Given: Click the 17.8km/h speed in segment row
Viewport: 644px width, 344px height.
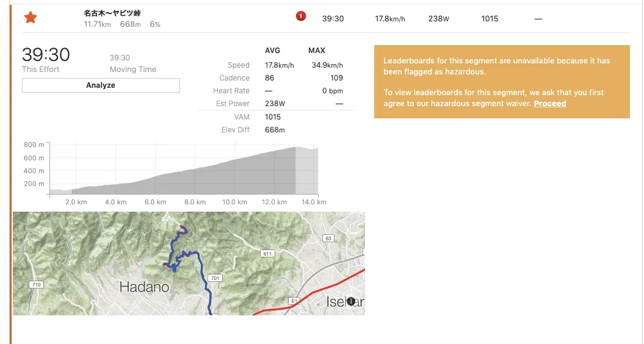Looking at the screenshot, I should 390,19.
